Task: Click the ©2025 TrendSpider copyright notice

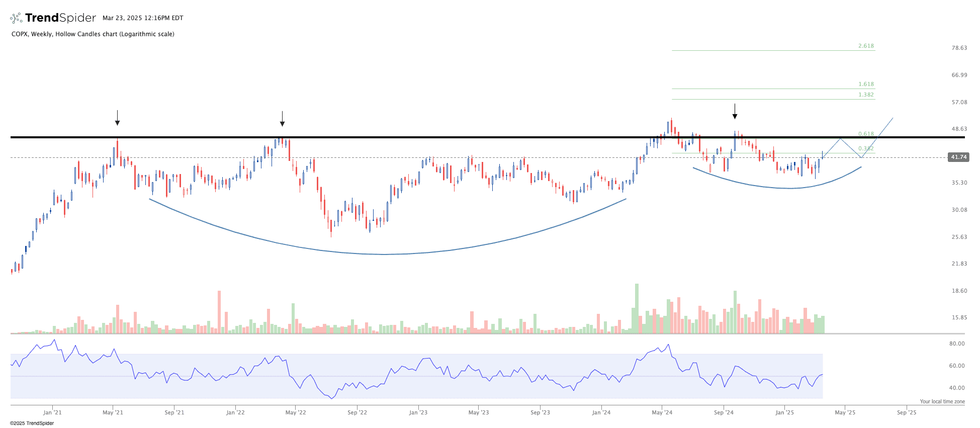Action: coord(32,423)
